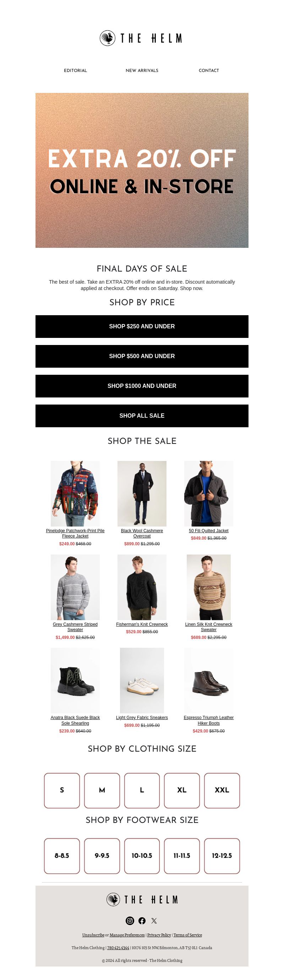Open Pinelodge Patchwork-Print Pile Fleece Jacket link
The image size is (284, 980).
[75, 533]
